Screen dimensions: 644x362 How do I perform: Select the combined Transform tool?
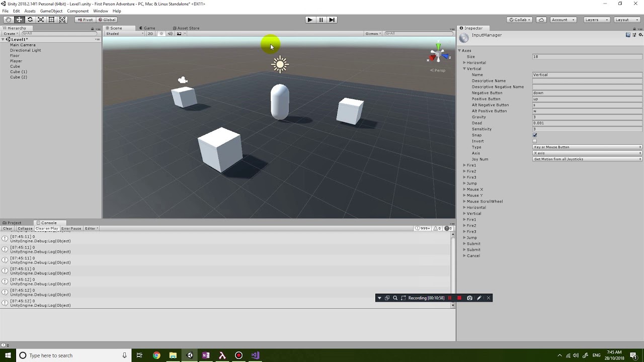coord(62,20)
